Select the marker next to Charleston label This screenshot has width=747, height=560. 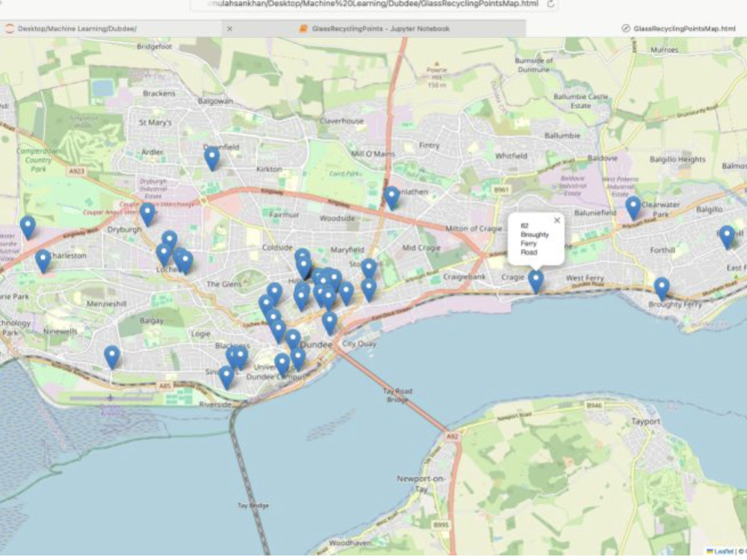[x=43, y=261]
